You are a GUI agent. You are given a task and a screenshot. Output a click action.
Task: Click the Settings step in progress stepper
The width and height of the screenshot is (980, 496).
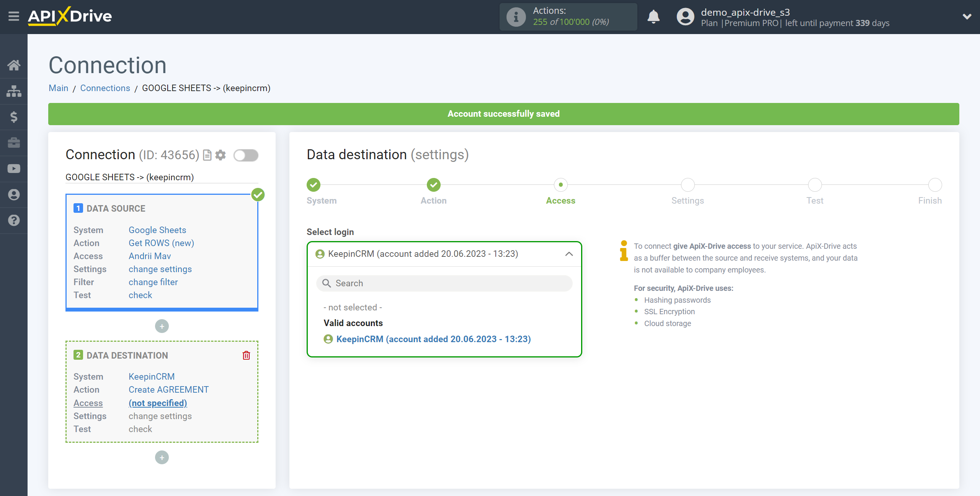[x=688, y=185]
